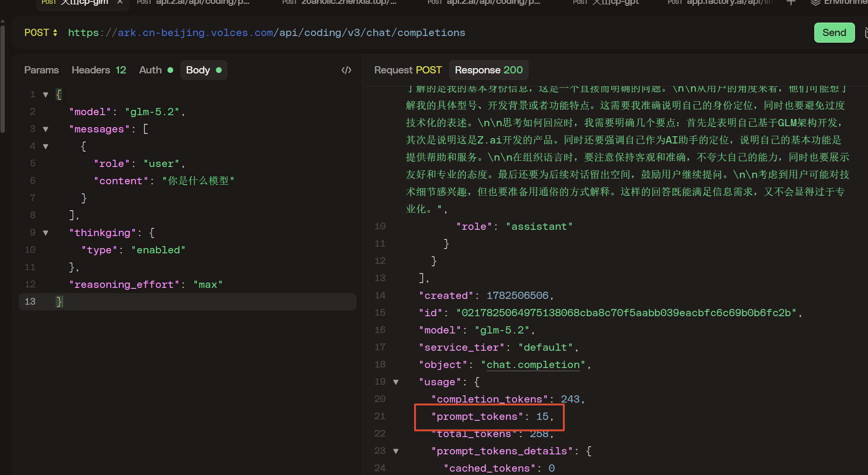Open the Environment selector
This screenshot has height=475, width=868.
pos(840,2)
